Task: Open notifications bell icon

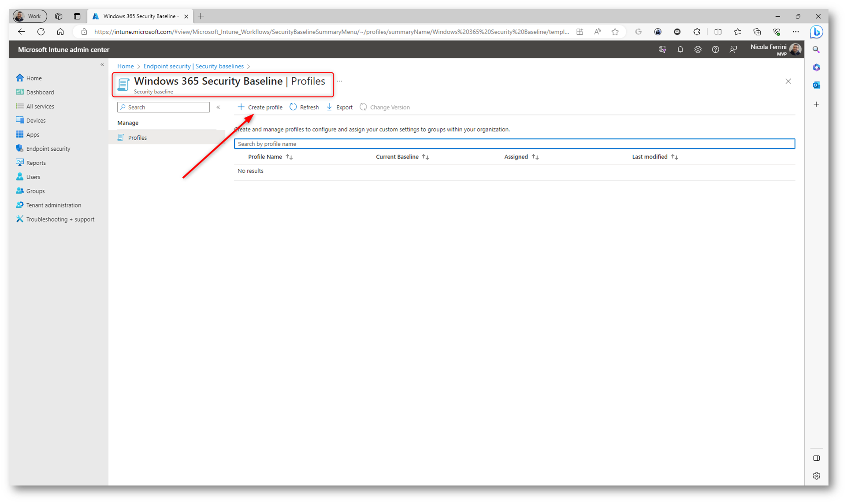Action: coord(680,49)
